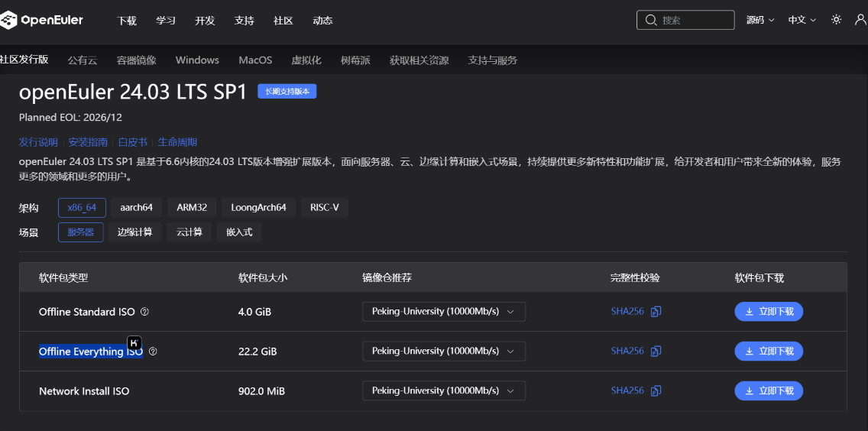Copy SHA256 for Offline Everything ISO
The height and width of the screenshot is (431, 868).
point(656,351)
